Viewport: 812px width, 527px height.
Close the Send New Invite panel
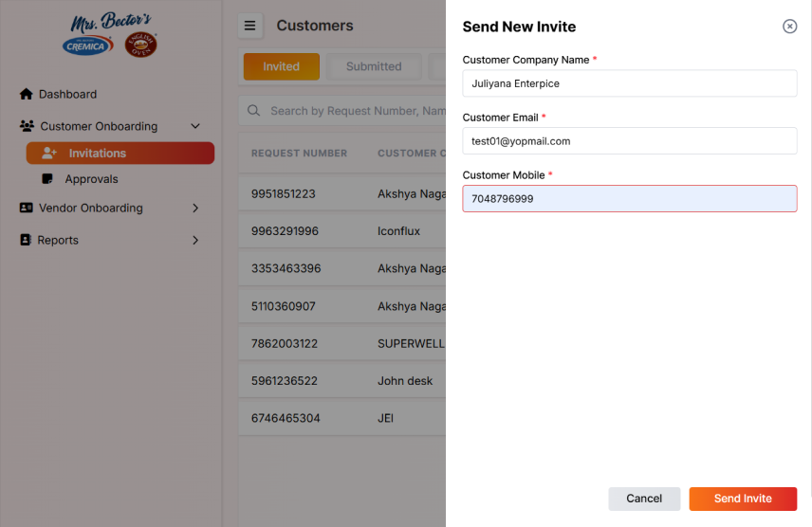pos(789,27)
